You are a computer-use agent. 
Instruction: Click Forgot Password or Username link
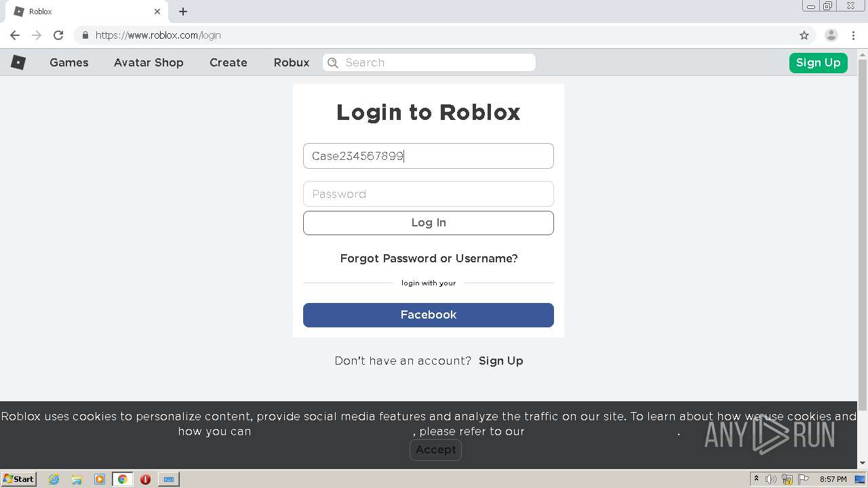pyautogui.click(x=429, y=258)
